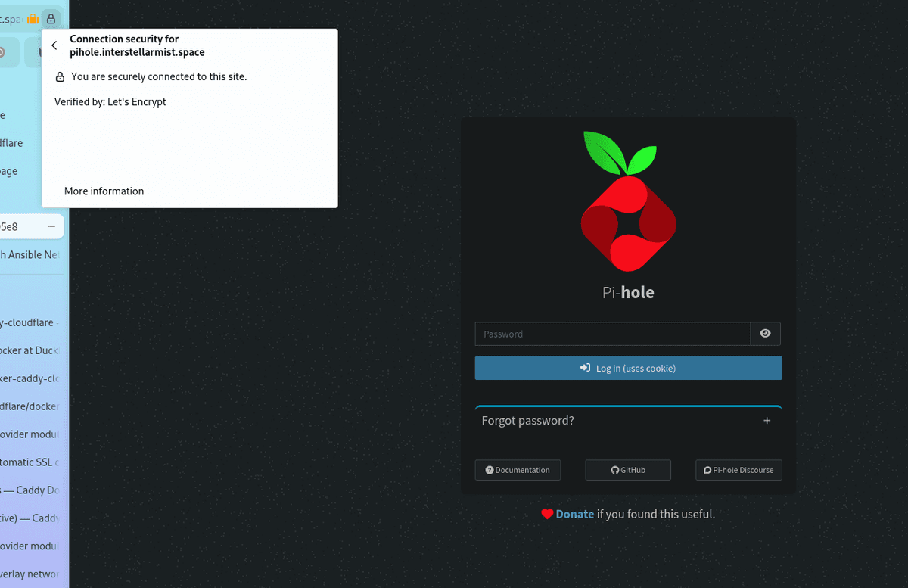Image resolution: width=908 pixels, height=588 pixels.
Task: Click the lock icon in the address bar
Action: (x=51, y=19)
